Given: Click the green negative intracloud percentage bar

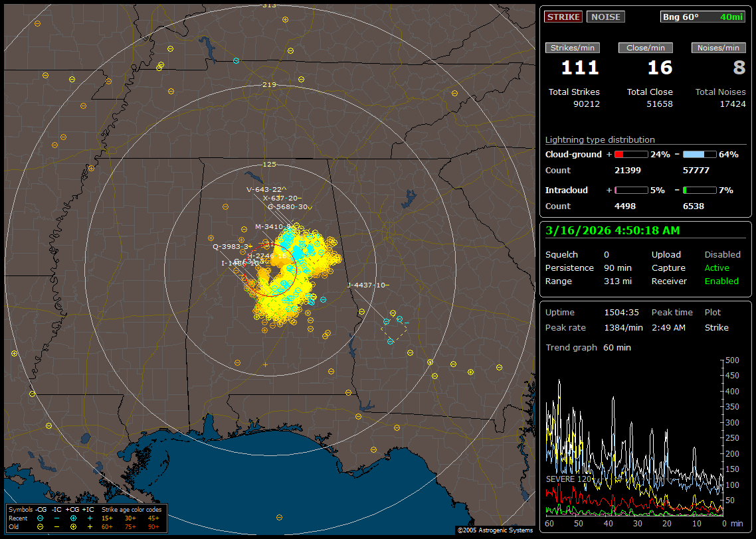Looking at the screenshot, I should 700,191.
